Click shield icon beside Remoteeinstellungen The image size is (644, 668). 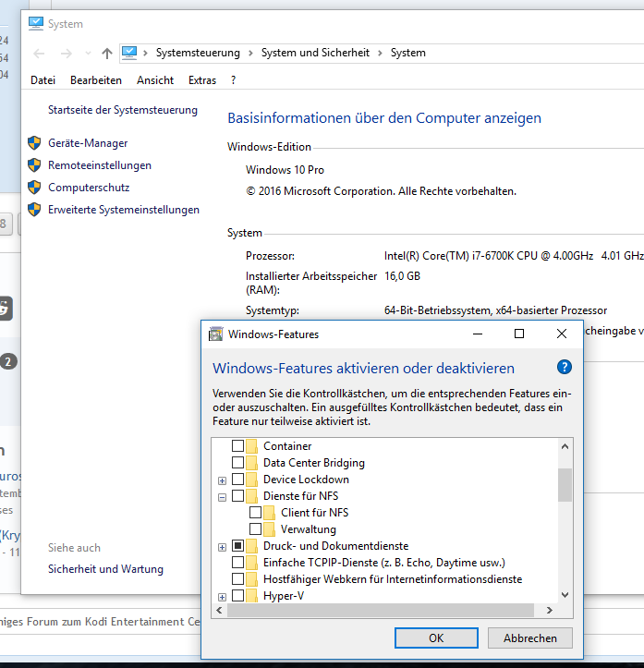point(34,164)
